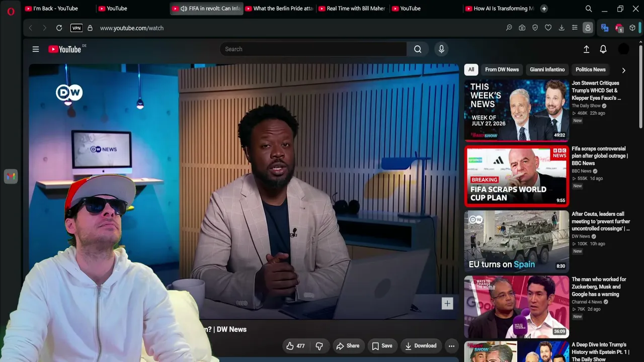The image size is (644, 362).
Task: Open more actions three-dot menu
Action: (451, 346)
